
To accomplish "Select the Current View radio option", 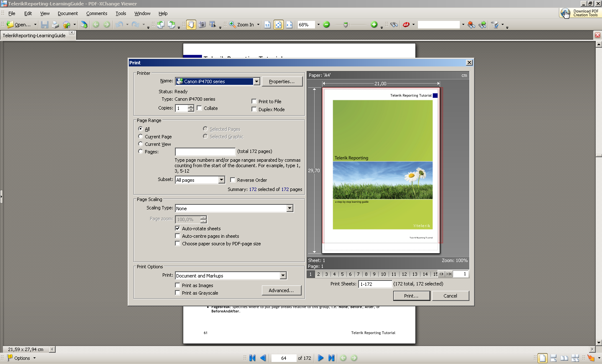I will pos(141,144).
